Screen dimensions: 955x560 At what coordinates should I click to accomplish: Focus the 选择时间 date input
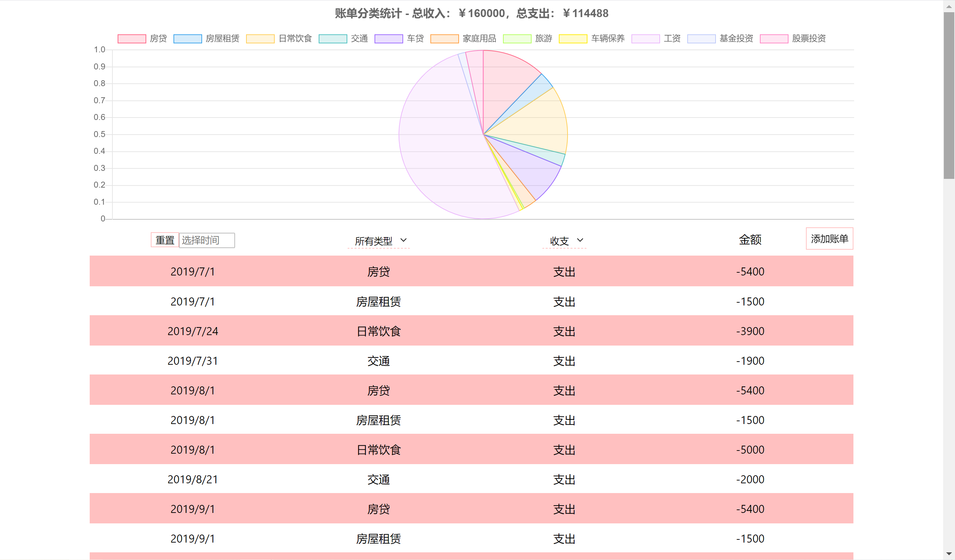tap(207, 241)
